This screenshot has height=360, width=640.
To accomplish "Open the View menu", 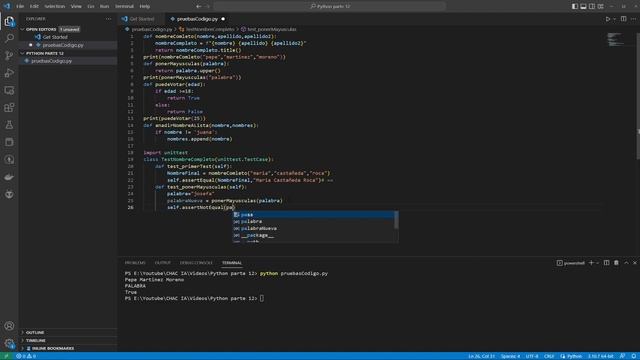I will pos(76,7).
